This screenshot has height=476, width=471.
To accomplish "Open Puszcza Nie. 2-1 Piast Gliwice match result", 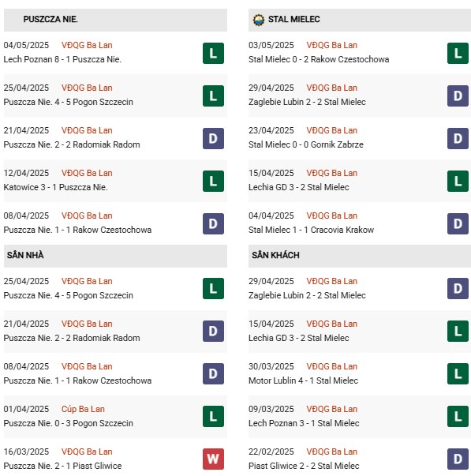I will pyautogui.click(x=62, y=466).
